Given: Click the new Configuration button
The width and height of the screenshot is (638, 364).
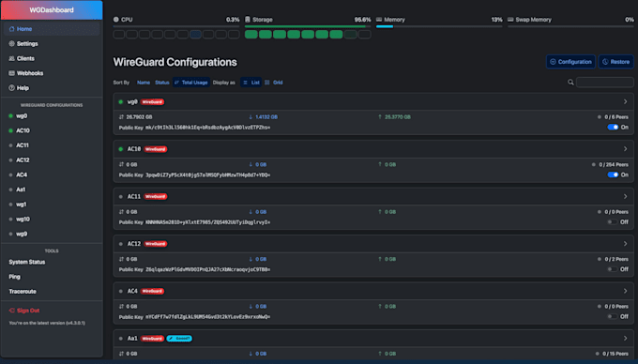Looking at the screenshot, I should point(570,62).
